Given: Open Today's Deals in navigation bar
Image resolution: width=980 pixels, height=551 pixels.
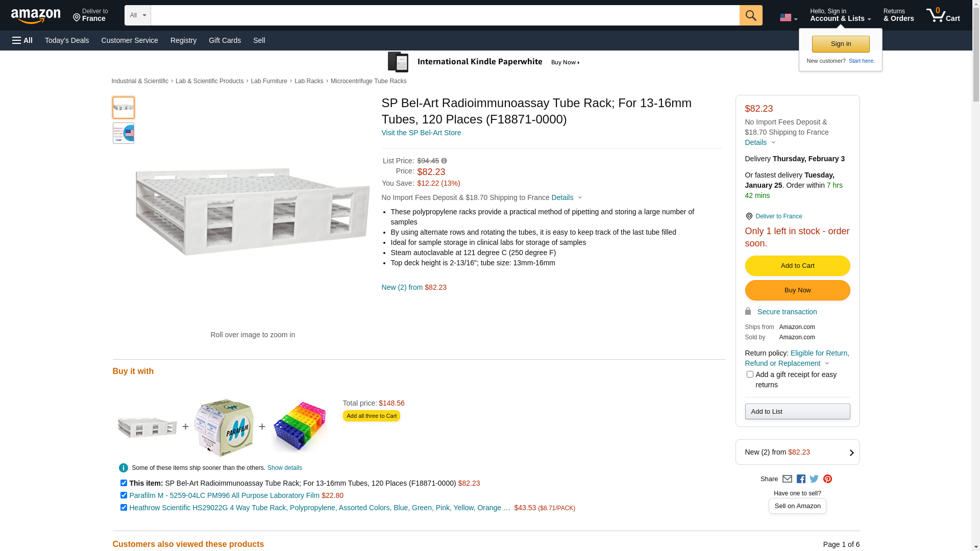Looking at the screenshot, I should (x=67, y=40).
